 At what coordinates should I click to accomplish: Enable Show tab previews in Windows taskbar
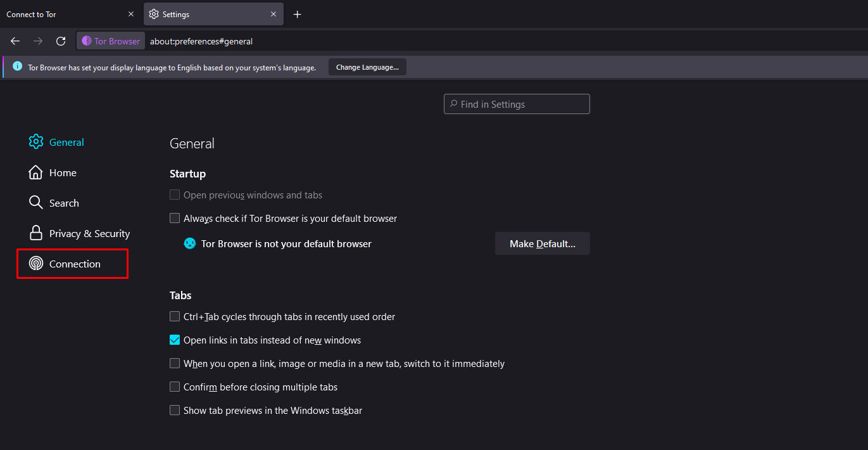pyautogui.click(x=175, y=410)
